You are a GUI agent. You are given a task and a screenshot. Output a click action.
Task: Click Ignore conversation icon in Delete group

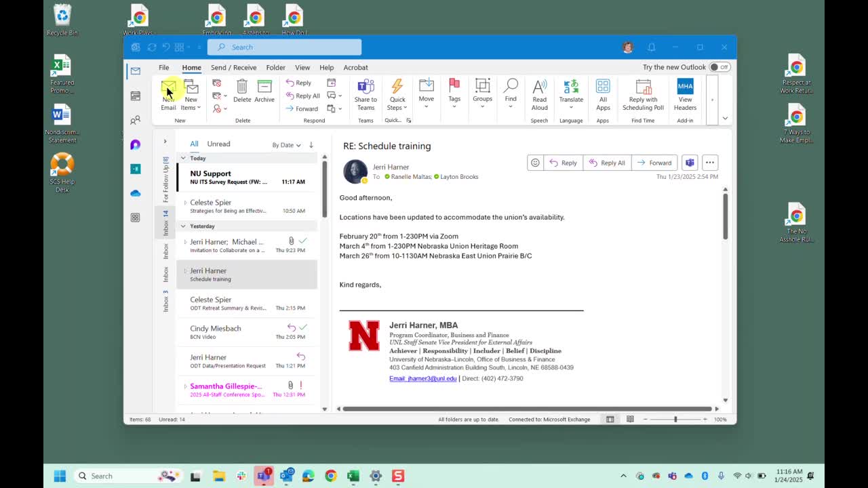tap(217, 83)
